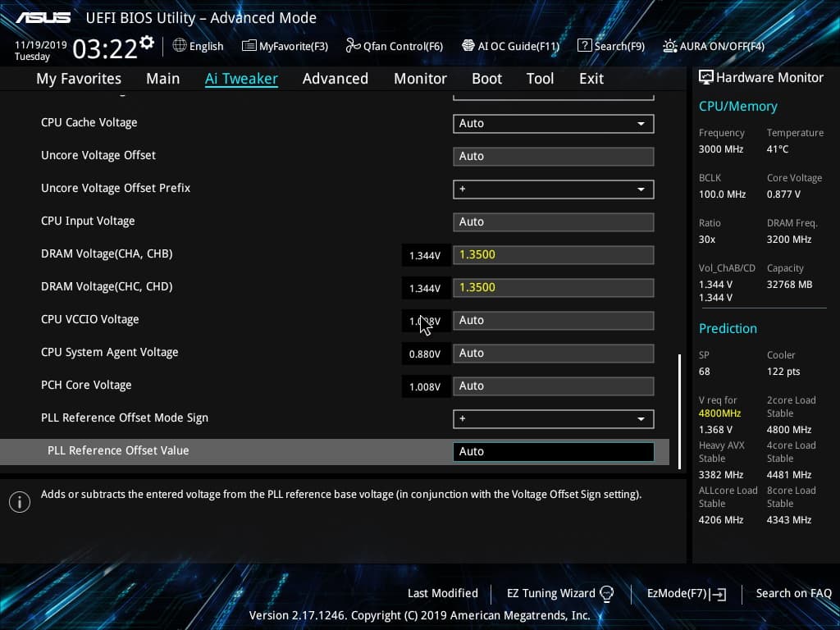Screen dimensions: 840x630
Task: Click the 11/19/2019 date text
Action: coord(41,44)
